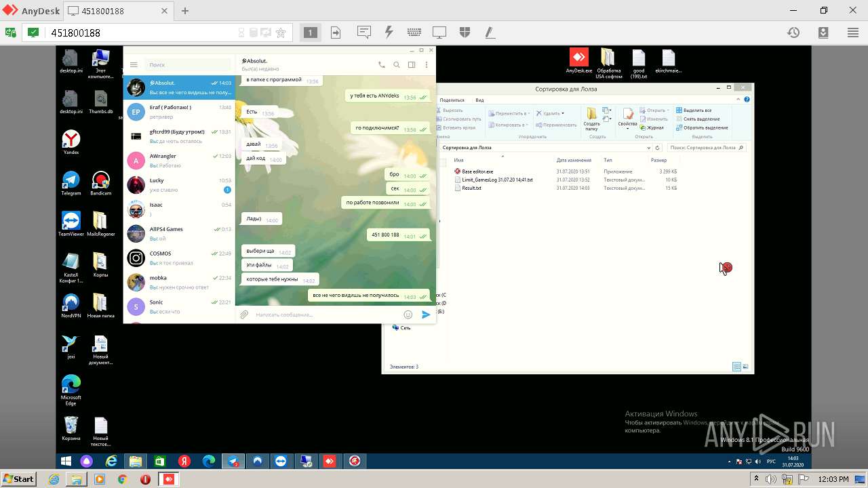Open the file transfer icon in AnyDesk
This screenshot has width=868, height=488.
coord(336,33)
